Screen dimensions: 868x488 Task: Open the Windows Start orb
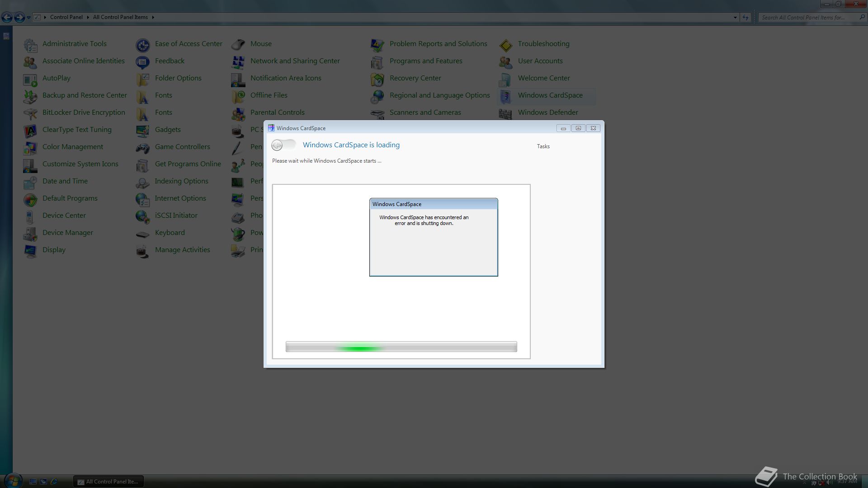pos(13,481)
